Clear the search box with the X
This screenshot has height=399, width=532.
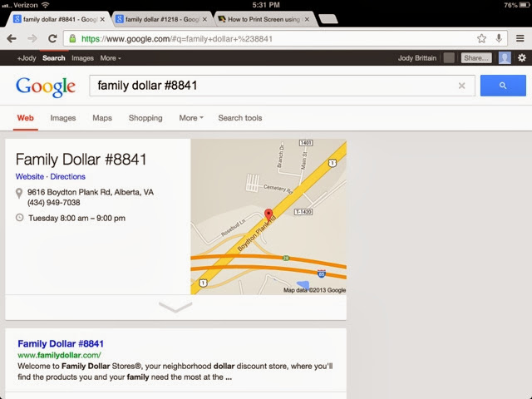coord(461,86)
